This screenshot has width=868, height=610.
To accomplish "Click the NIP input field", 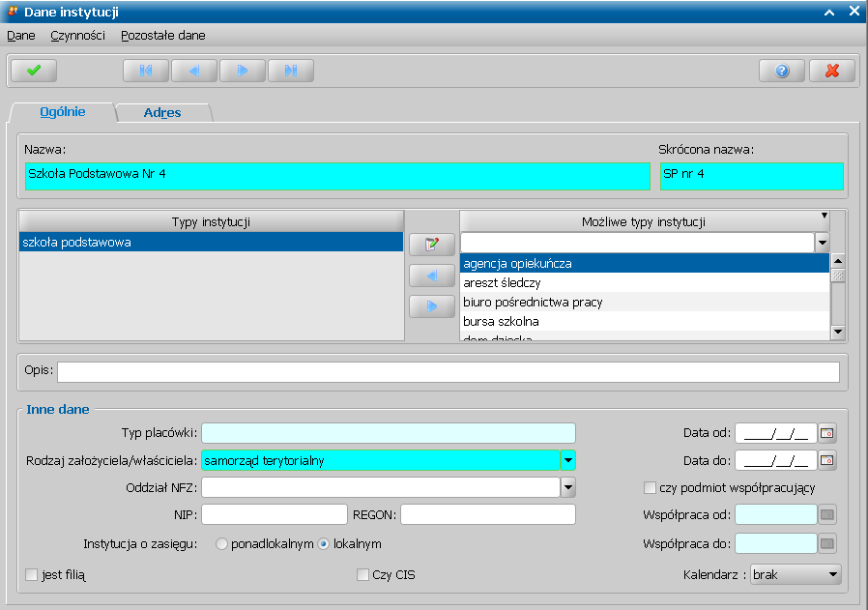I will (x=275, y=515).
